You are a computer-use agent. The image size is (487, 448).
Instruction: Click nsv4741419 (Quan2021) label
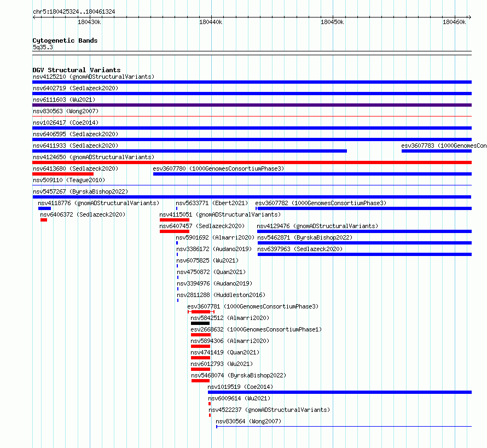[x=225, y=352]
